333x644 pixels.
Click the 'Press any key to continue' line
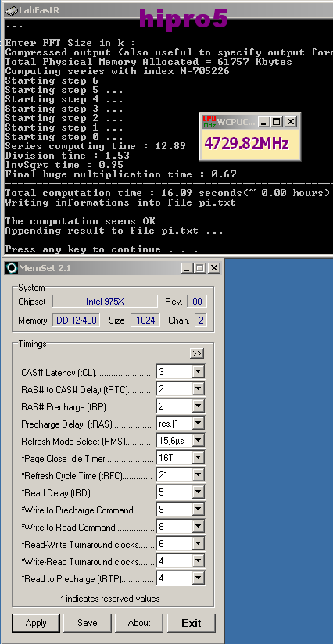102,249
